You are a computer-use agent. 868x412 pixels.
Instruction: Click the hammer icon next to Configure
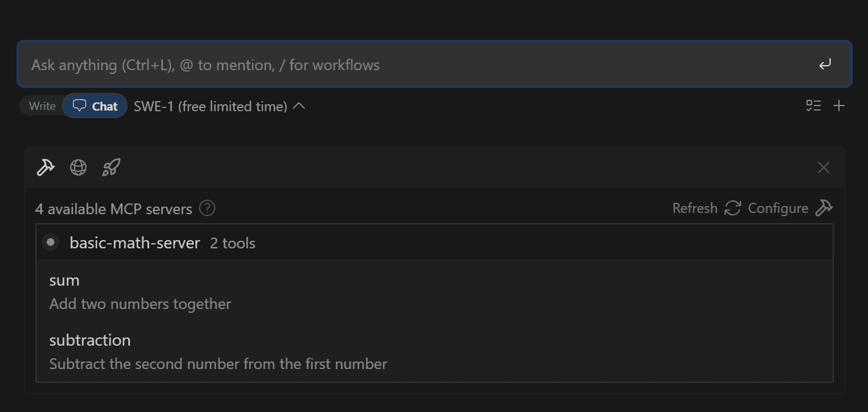[824, 208]
